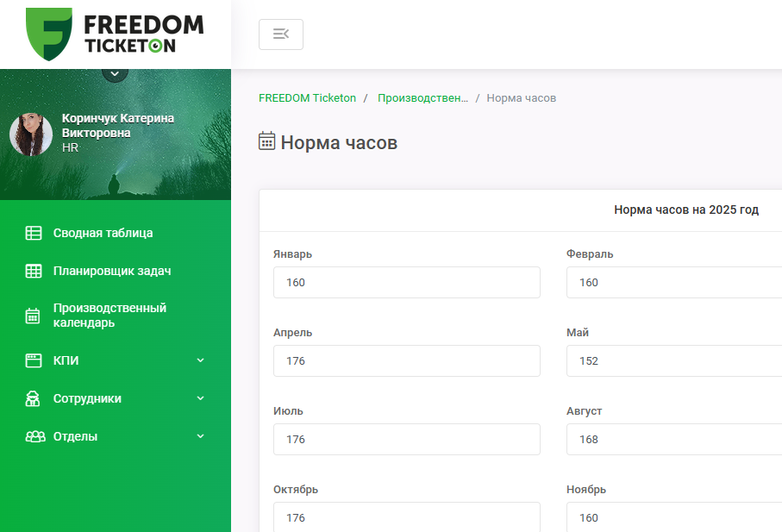Click Коринчук Катерина's profile photo
This screenshot has width=782, height=532.
point(31,134)
